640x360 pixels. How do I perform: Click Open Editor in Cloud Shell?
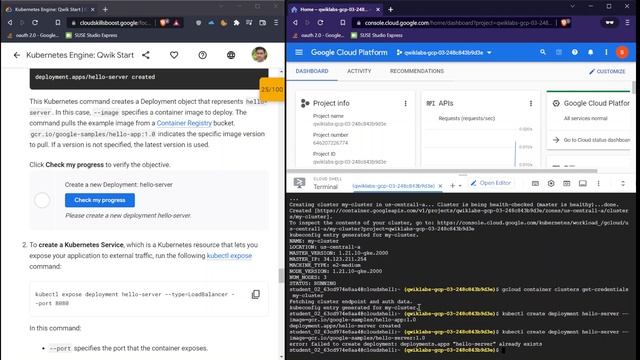[491, 183]
